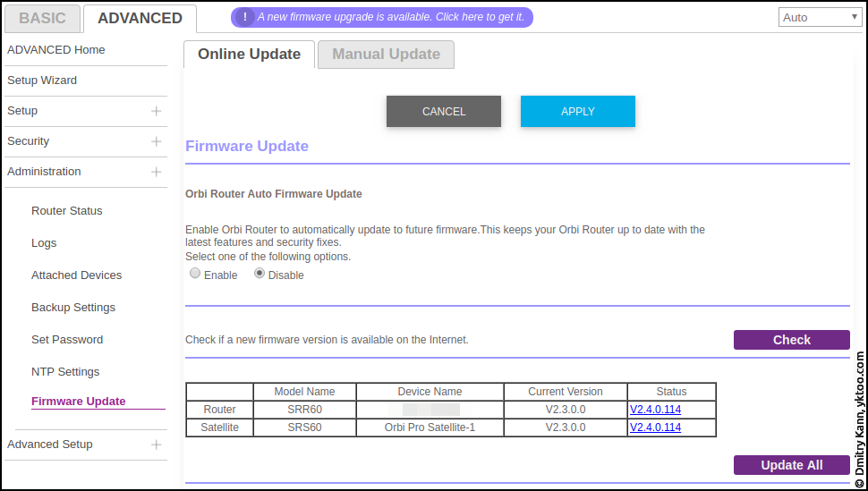Switch to the ADVANCED tab
The width and height of the screenshot is (868, 491).
(140, 18)
